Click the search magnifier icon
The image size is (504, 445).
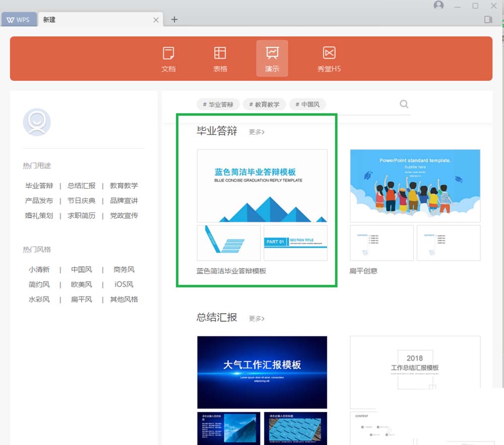pos(404,104)
